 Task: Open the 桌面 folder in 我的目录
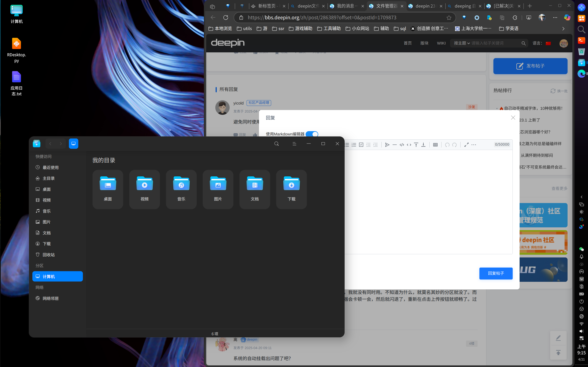pyautogui.click(x=108, y=189)
